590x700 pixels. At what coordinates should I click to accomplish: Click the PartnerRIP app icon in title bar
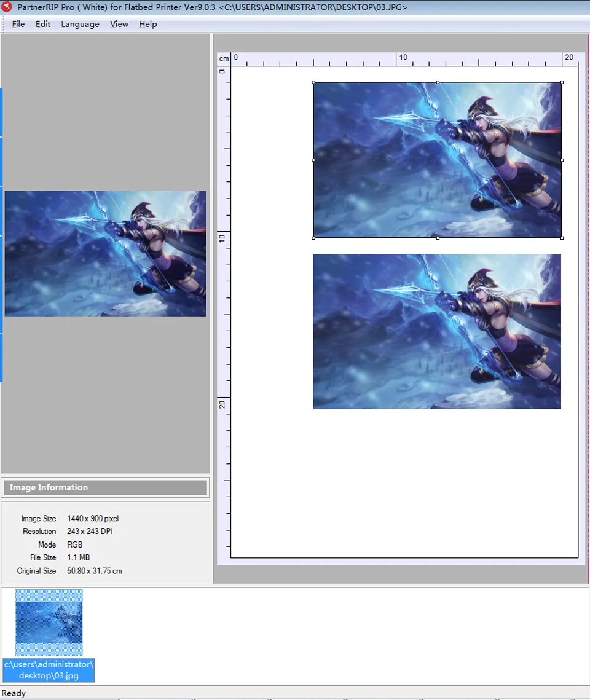[x=7, y=7]
